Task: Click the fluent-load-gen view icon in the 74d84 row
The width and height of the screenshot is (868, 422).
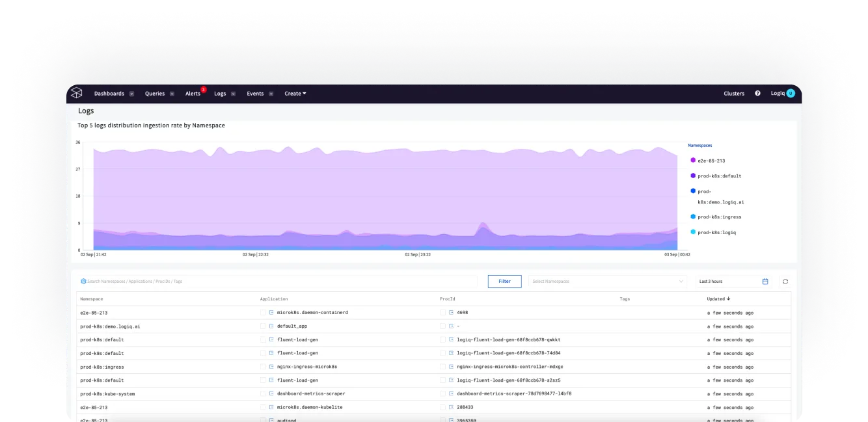Action: point(271,354)
